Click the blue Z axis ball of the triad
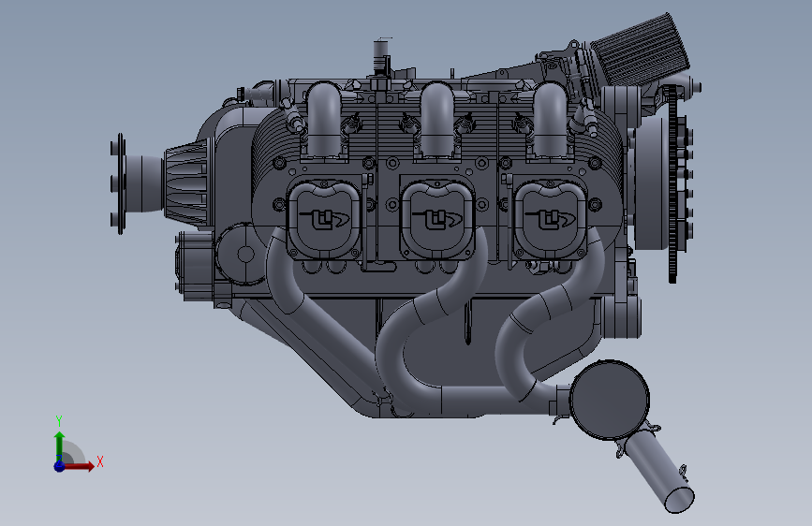Screen dimensions: 812x526 [x=60, y=466]
